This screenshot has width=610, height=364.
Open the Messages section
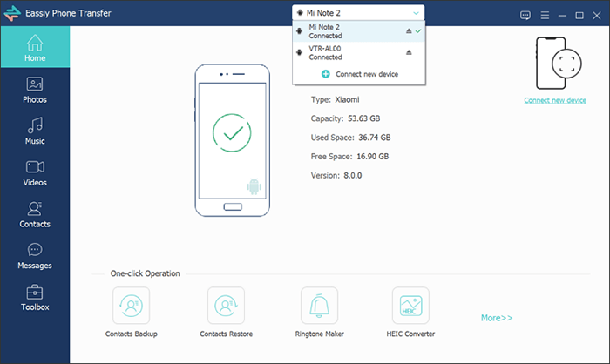click(x=35, y=255)
